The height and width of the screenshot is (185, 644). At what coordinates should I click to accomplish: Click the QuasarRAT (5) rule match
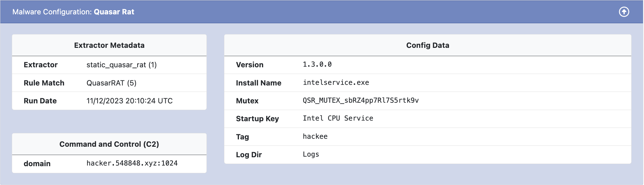(111, 83)
